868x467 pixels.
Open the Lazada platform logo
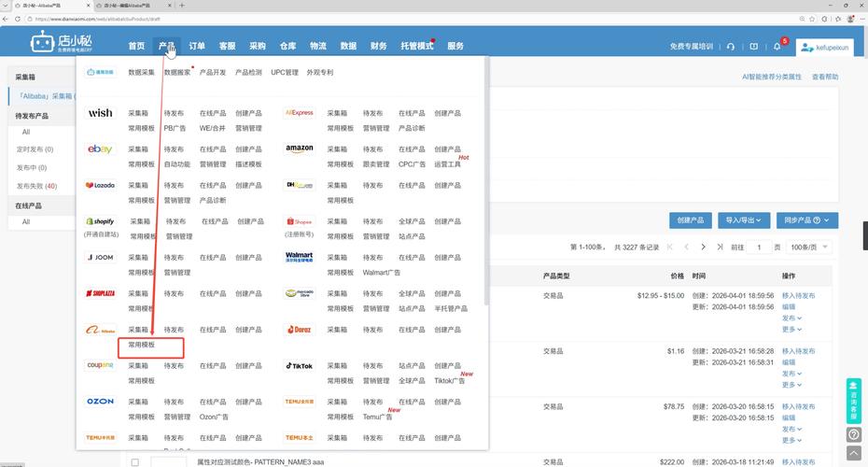coord(100,185)
